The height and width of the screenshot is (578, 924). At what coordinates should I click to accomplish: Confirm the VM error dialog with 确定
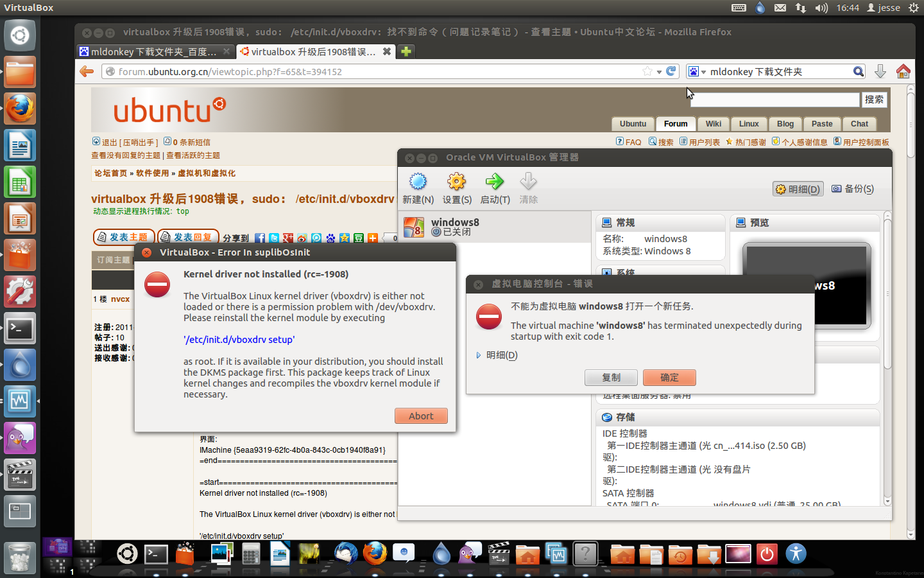(669, 378)
